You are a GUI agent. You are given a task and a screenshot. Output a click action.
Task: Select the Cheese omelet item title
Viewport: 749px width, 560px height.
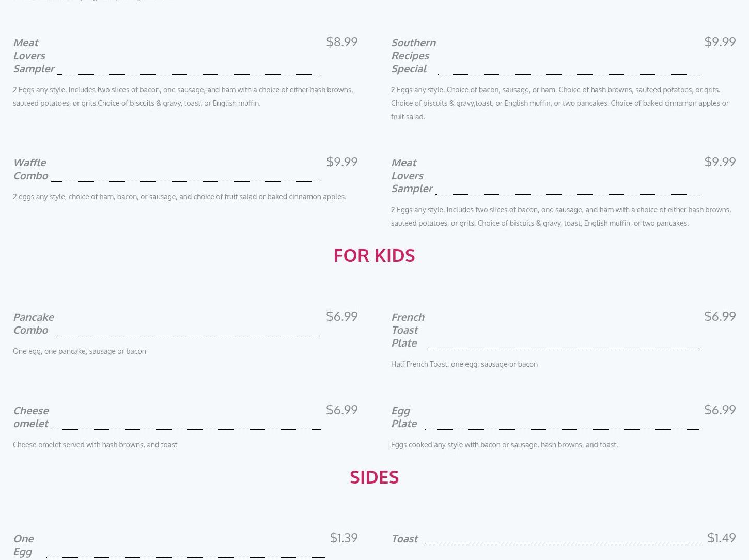click(x=31, y=417)
